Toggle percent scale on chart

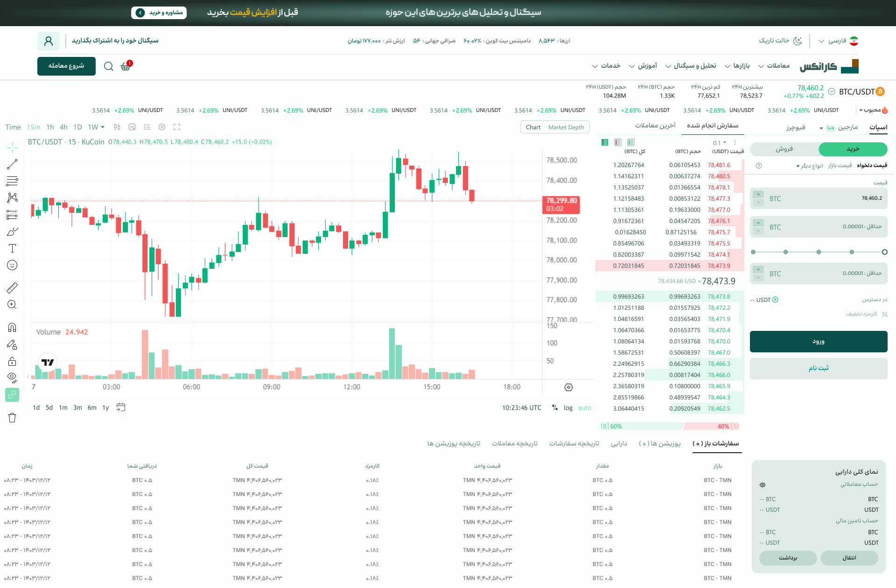tap(555, 408)
